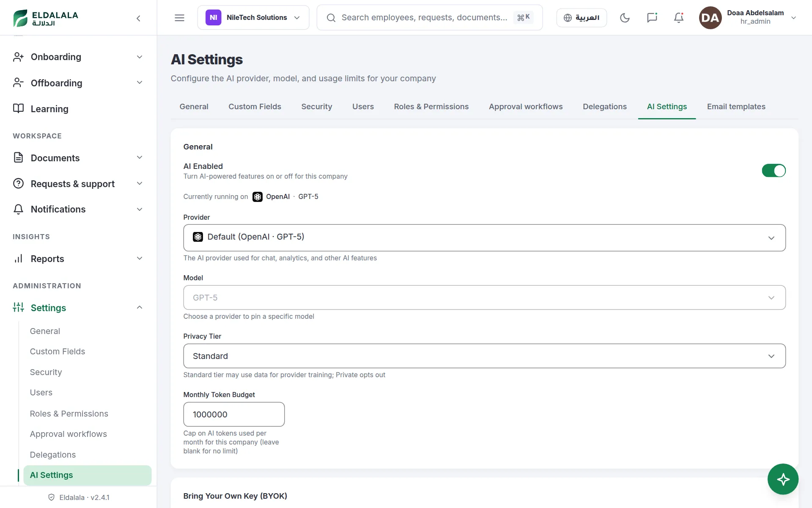Click the Eldalala v2.4.1 version text
Image resolution: width=812 pixels, height=508 pixels.
tap(85, 497)
